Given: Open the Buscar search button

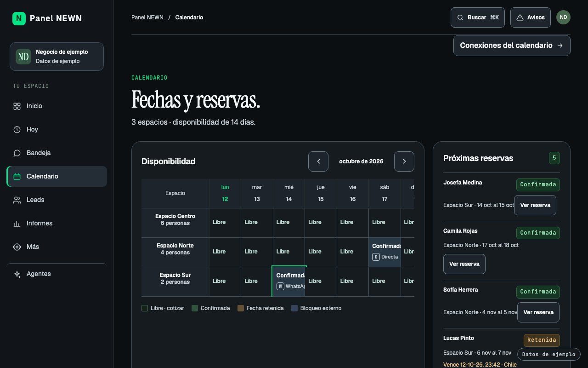Looking at the screenshot, I should point(478,17).
